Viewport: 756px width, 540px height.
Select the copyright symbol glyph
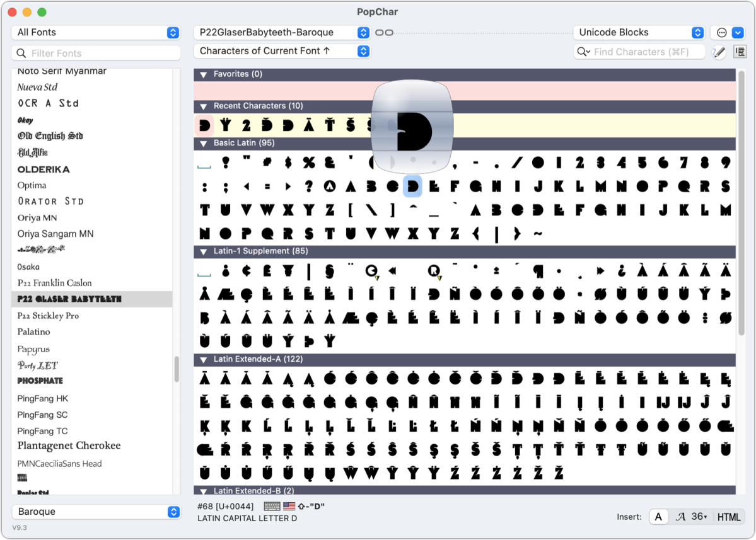[x=371, y=271]
